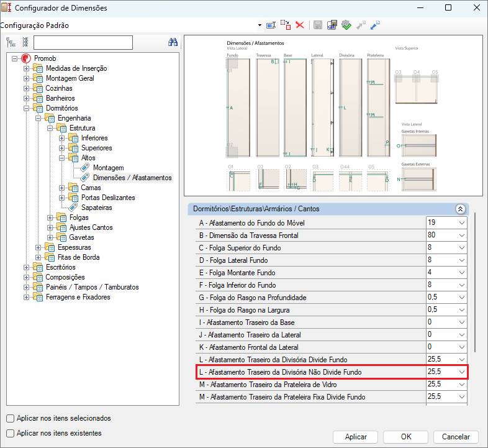Screen dimensions: 488x448
Task: Click the duplicate configuration toolbar icon
Action: [285, 25]
